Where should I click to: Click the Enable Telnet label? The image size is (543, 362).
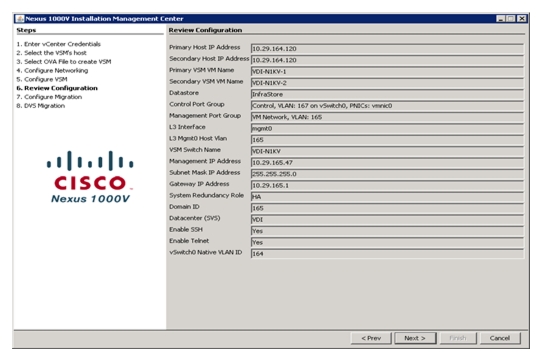pos(189,241)
